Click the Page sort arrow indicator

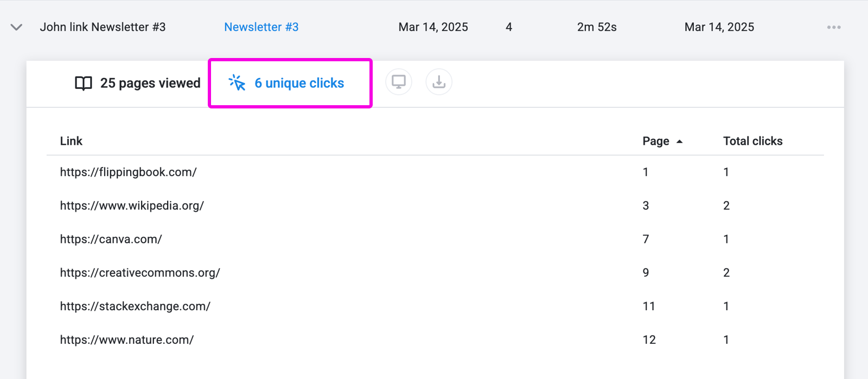[679, 142]
